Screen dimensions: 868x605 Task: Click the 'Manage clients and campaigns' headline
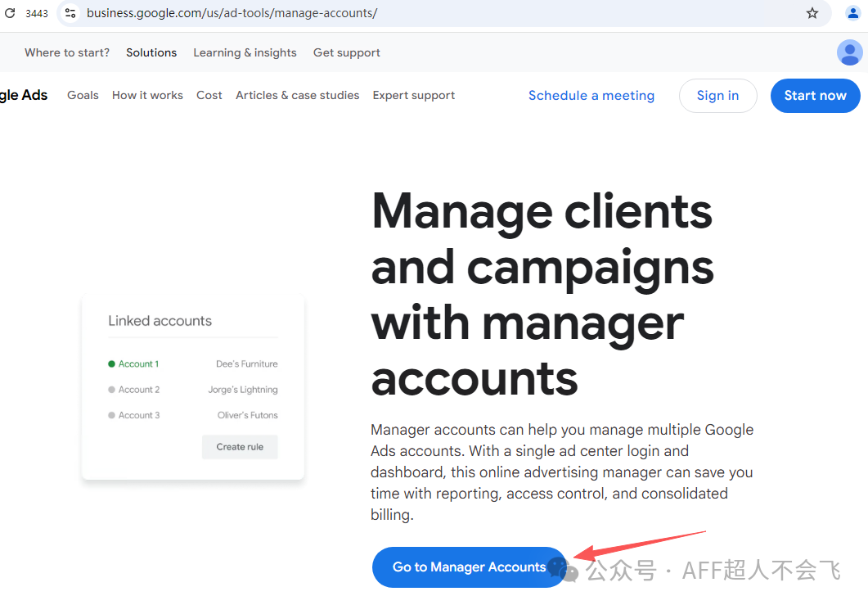(542, 294)
